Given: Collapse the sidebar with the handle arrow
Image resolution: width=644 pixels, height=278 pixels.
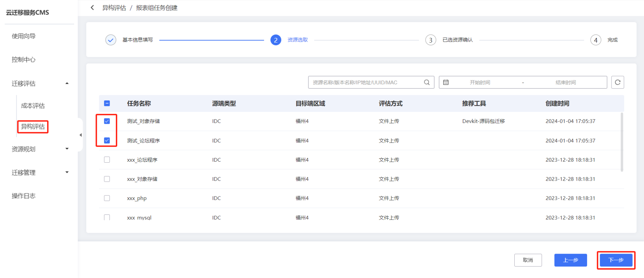Looking at the screenshot, I should (81, 135).
